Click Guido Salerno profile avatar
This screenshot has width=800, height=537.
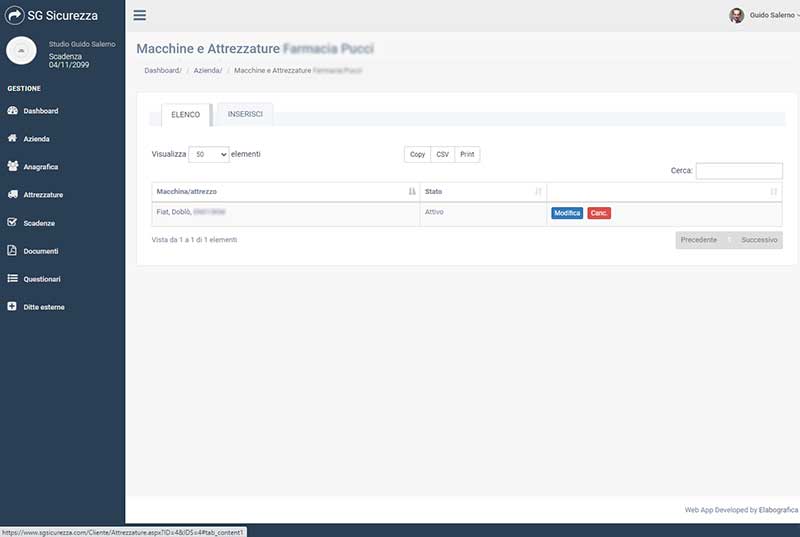pos(736,15)
